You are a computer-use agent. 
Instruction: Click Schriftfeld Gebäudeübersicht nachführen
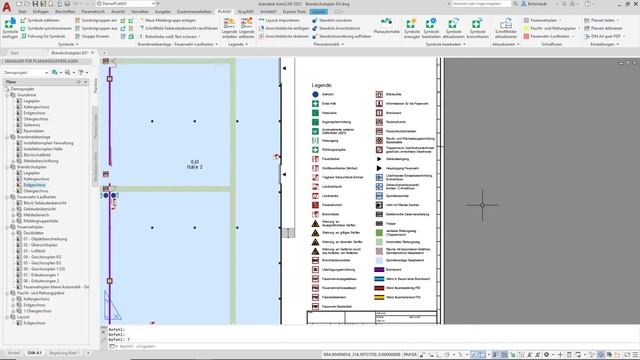(x=178, y=28)
